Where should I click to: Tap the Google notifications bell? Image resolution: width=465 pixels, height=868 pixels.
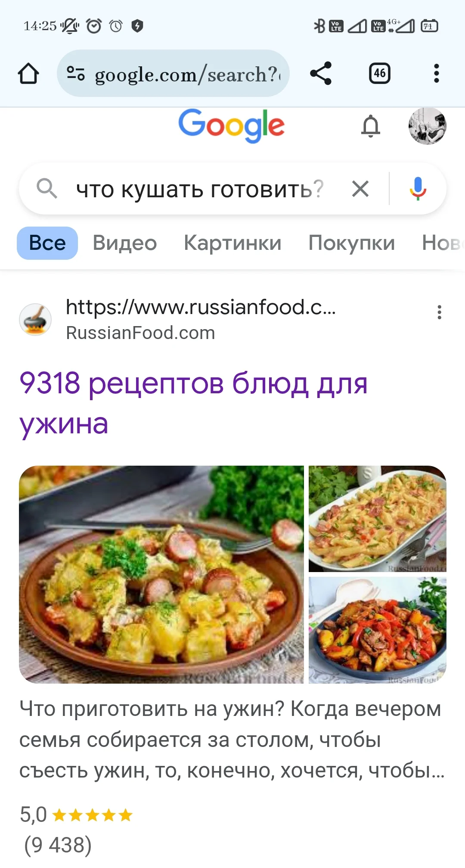[371, 126]
